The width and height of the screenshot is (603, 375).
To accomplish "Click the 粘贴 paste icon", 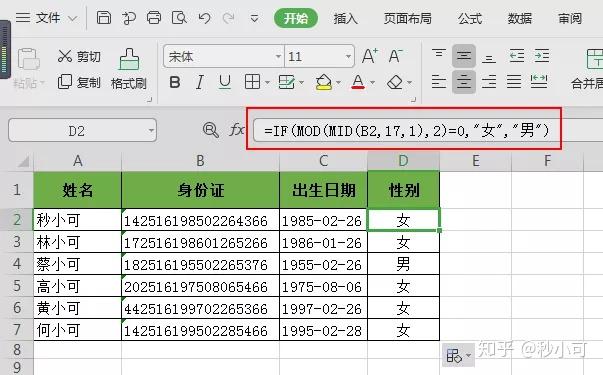I will 28,59.
